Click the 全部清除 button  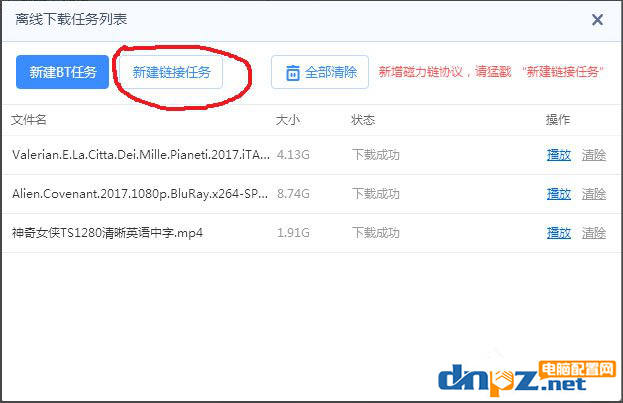(x=320, y=72)
